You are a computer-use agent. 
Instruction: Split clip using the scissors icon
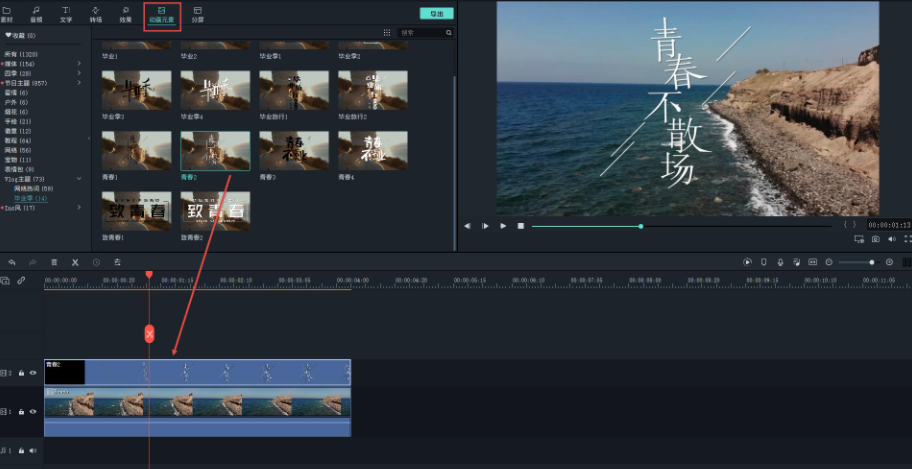point(75,262)
